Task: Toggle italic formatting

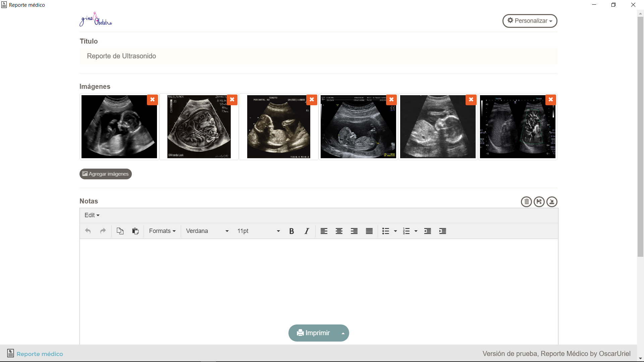Action: (x=307, y=231)
